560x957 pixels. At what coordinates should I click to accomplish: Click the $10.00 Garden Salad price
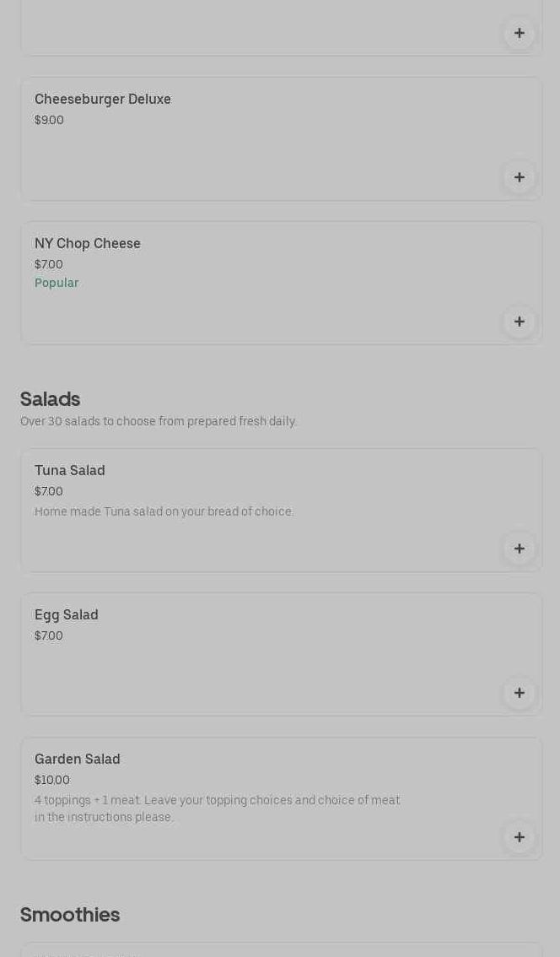pos(52,781)
